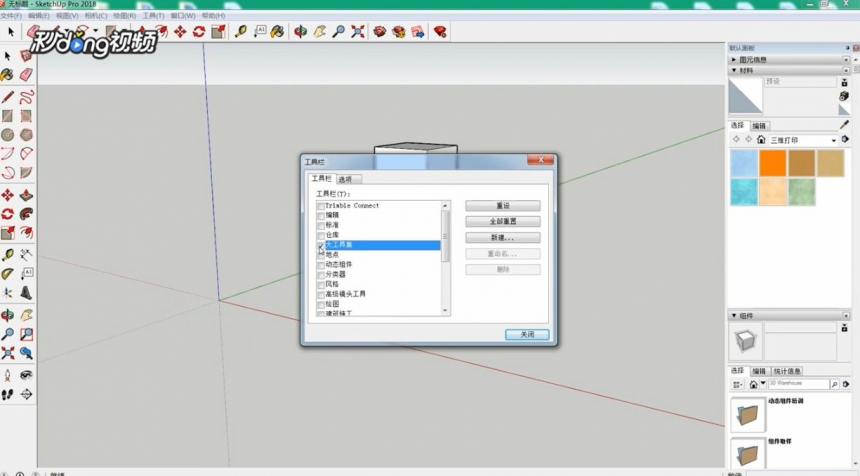The image size is (860, 476).
Task: Open the materials Details arrow menu
Action: (x=845, y=140)
